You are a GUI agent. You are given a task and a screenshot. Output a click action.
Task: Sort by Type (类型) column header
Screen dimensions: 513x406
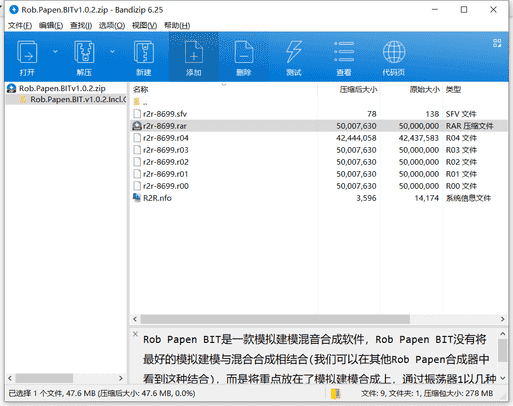(453, 89)
